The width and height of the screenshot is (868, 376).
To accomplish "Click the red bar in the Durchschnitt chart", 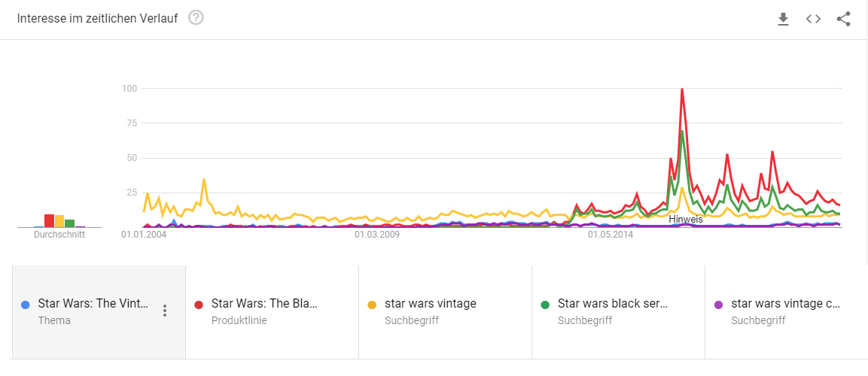I will [49, 220].
